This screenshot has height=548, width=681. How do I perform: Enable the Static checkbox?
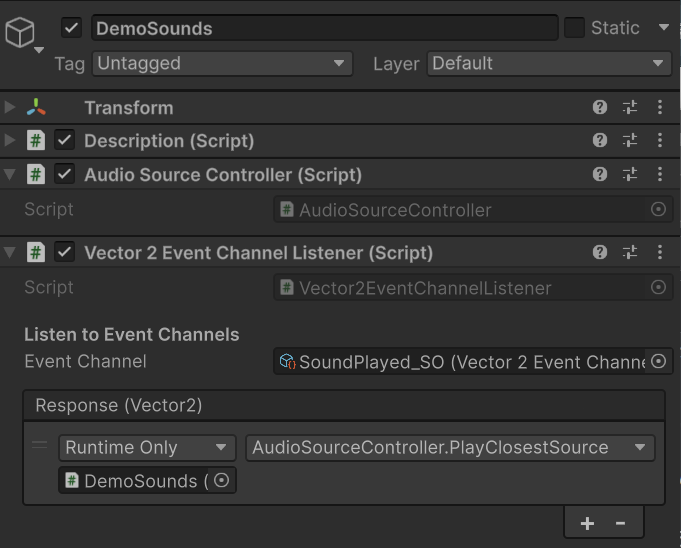[x=574, y=28]
